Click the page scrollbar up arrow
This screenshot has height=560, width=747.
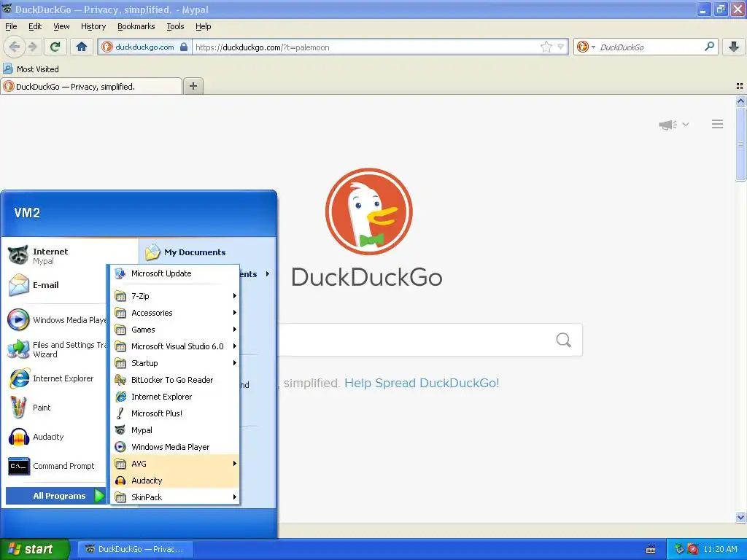tap(740, 101)
